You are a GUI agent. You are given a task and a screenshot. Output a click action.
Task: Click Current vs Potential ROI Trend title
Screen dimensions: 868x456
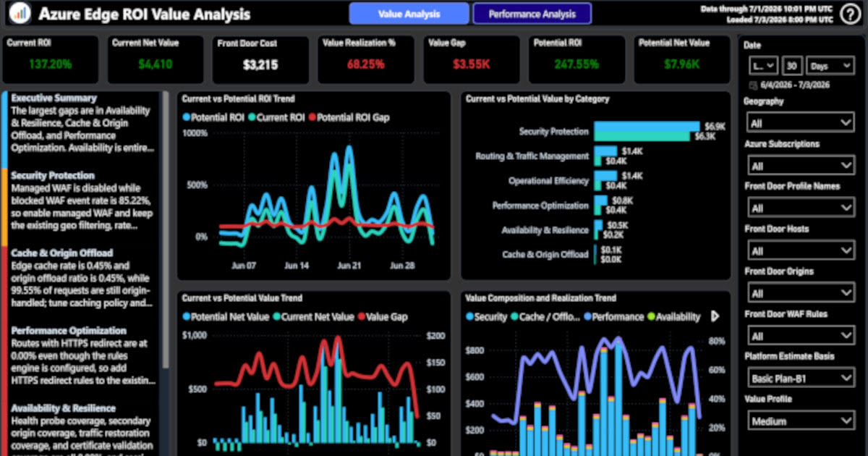238,98
